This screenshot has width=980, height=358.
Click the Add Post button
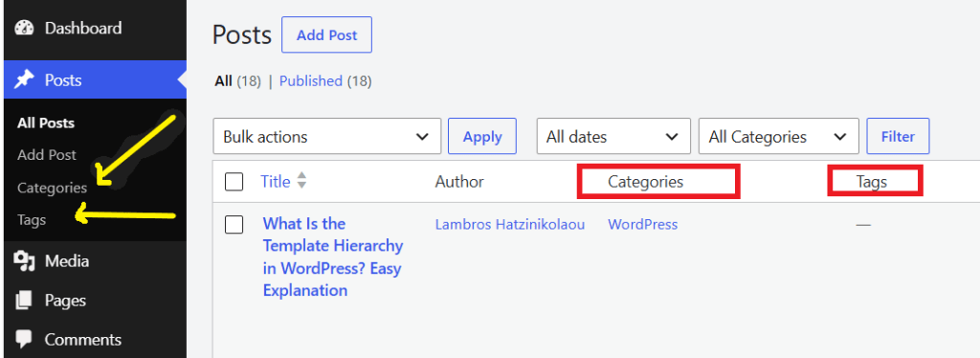pyautogui.click(x=327, y=35)
